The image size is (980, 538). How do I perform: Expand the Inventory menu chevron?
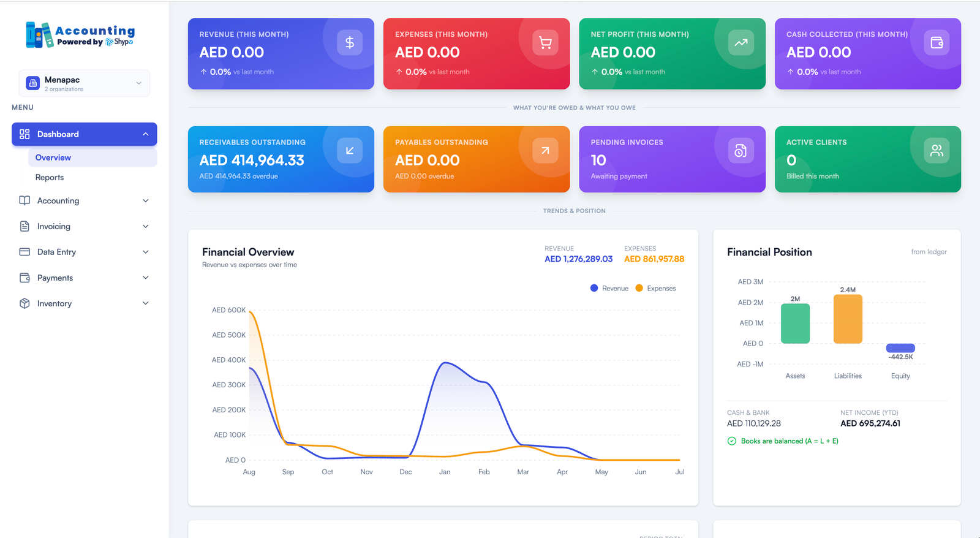[146, 303]
